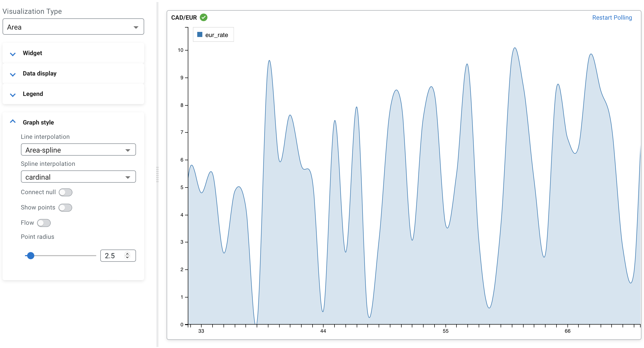Screen dimensions: 644x348
Task: Click the CAD/EUR widget title
Action: tap(184, 18)
